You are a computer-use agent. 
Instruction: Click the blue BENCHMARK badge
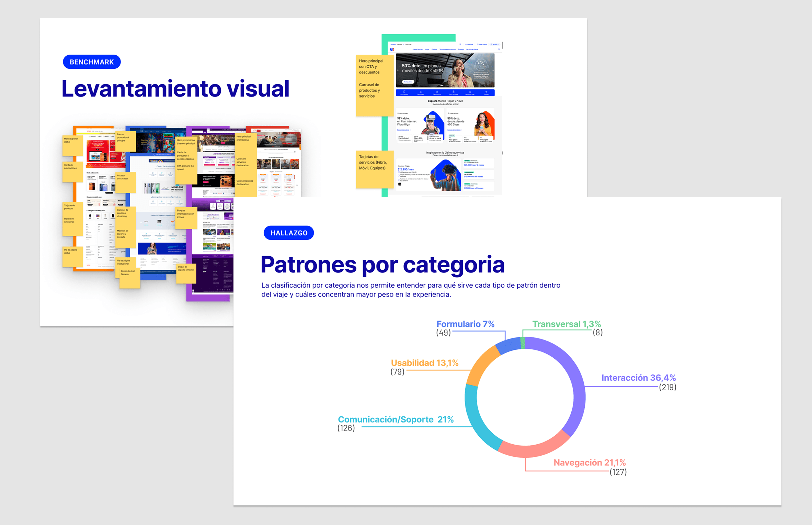pyautogui.click(x=92, y=62)
